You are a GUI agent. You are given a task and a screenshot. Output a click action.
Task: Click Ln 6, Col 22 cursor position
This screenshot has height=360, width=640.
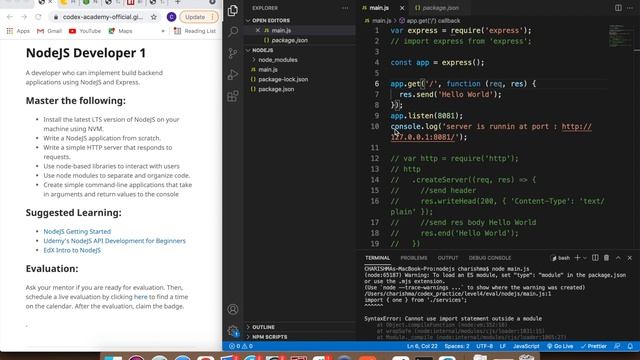click(x=422, y=346)
